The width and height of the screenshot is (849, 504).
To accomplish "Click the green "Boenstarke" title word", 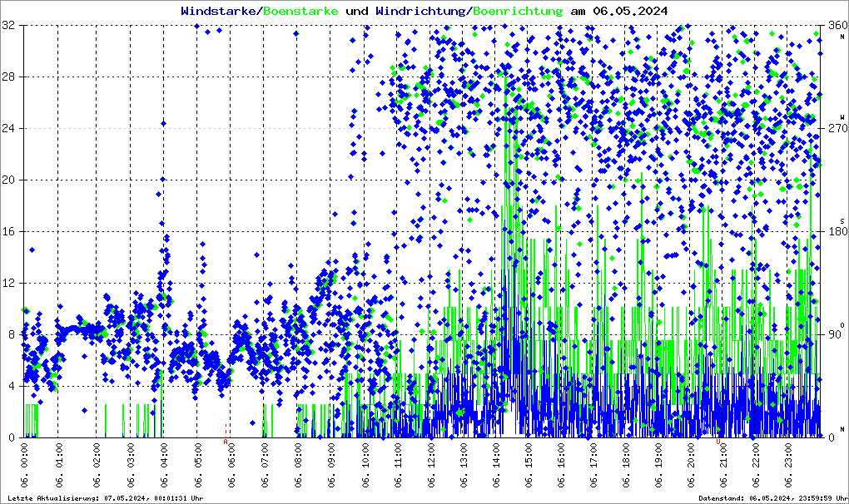I will (300, 11).
